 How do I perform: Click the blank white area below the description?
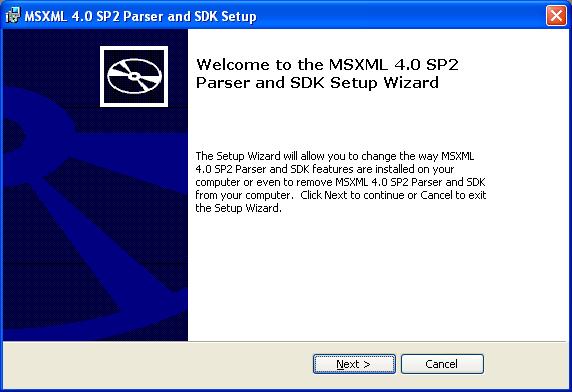click(x=376, y=277)
